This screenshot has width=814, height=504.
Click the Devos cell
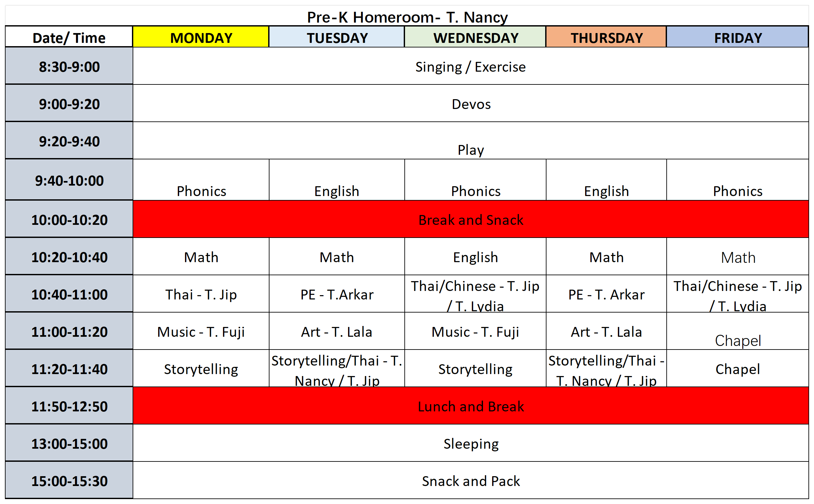tap(471, 104)
